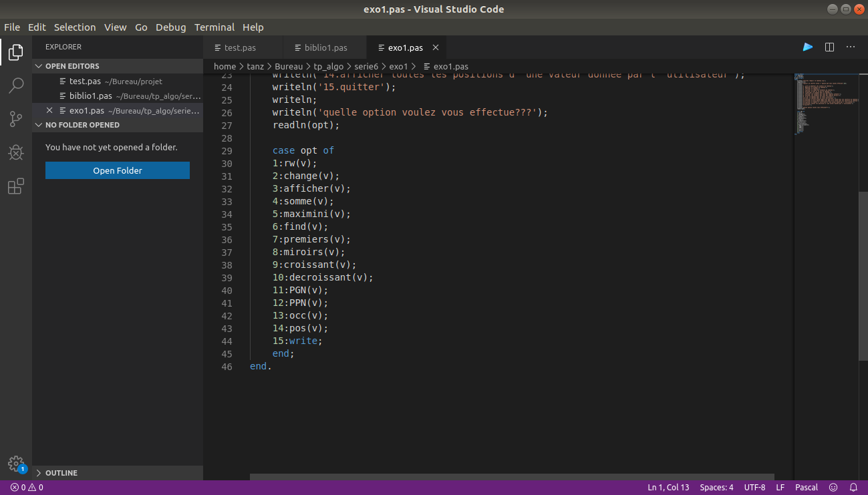The width and height of the screenshot is (868, 495).
Task: Open the notifications bell
Action: coord(853,488)
